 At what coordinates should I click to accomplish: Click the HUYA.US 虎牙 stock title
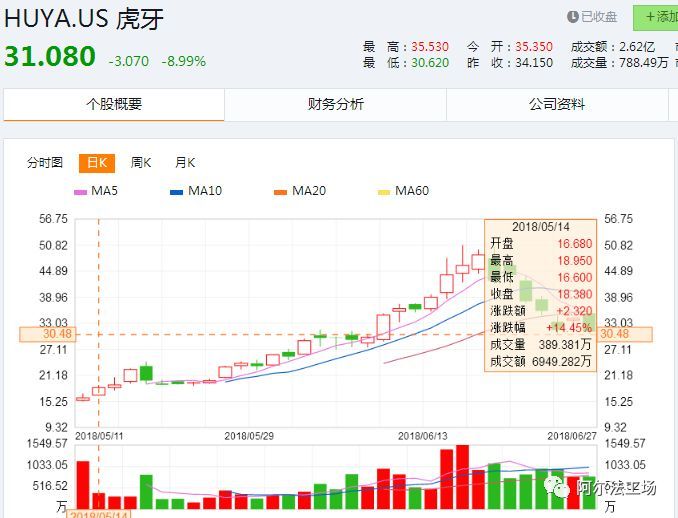[84, 19]
